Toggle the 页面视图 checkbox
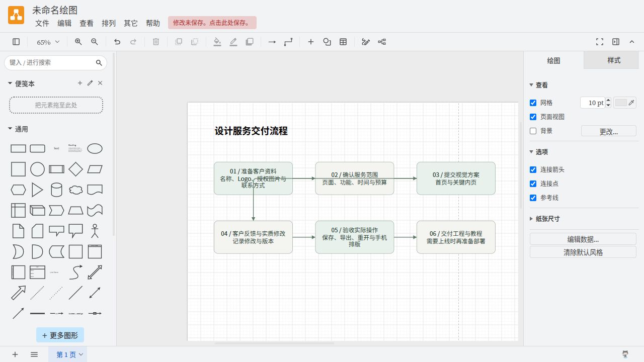 click(x=533, y=117)
